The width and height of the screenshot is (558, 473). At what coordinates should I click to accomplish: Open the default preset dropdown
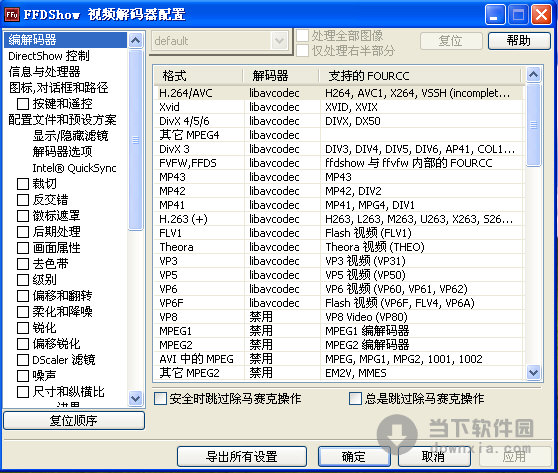(279, 41)
